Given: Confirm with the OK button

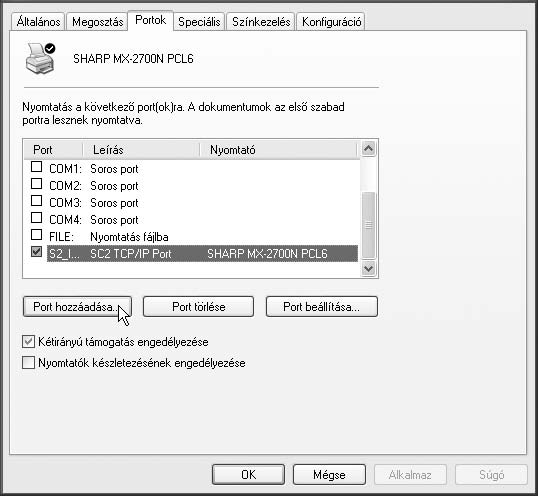Looking at the screenshot, I should tap(248, 475).
